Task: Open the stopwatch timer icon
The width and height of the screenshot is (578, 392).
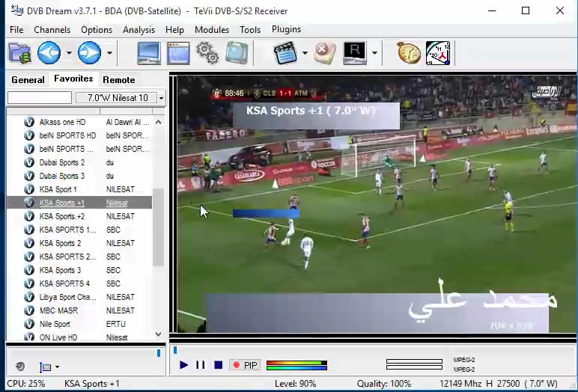Action: (409, 53)
